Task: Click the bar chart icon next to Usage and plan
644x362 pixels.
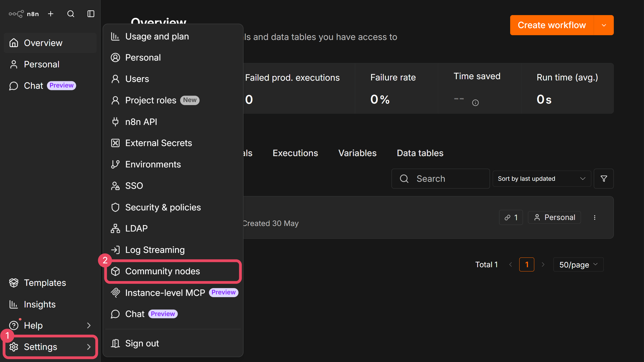Action: pyautogui.click(x=115, y=36)
